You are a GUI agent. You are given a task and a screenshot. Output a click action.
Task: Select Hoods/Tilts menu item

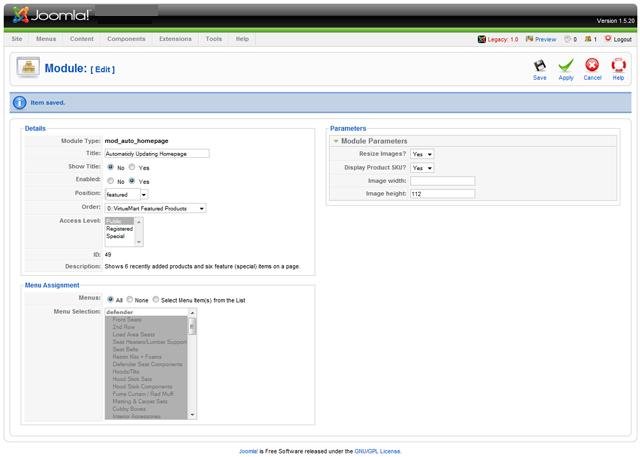click(146, 372)
